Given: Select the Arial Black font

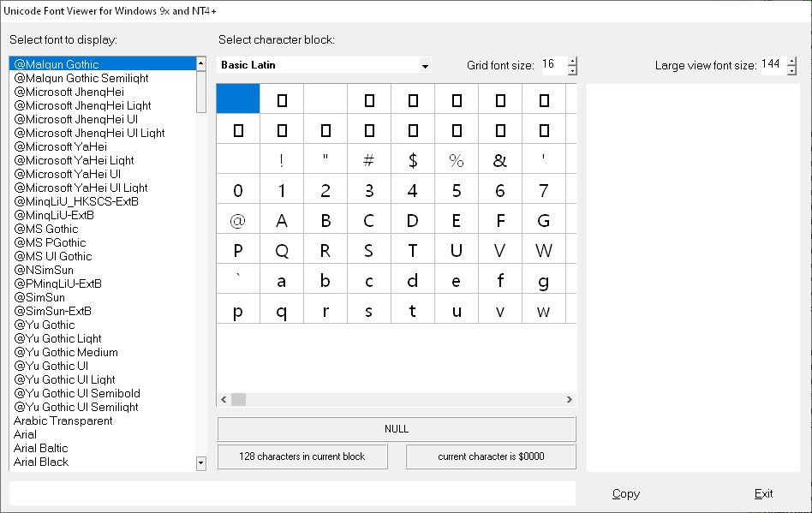Looking at the screenshot, I should (41, 462).
